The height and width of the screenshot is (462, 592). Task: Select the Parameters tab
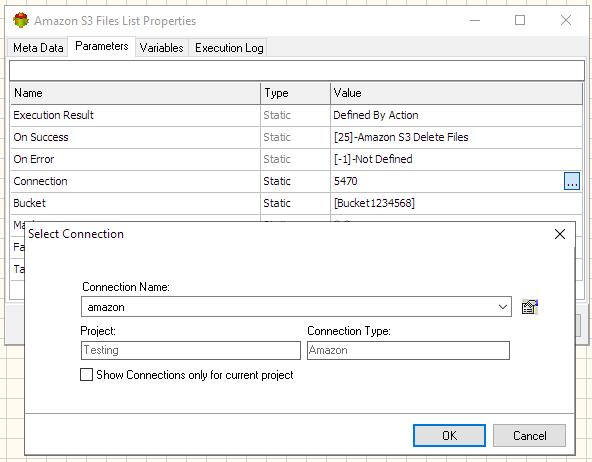102,46
